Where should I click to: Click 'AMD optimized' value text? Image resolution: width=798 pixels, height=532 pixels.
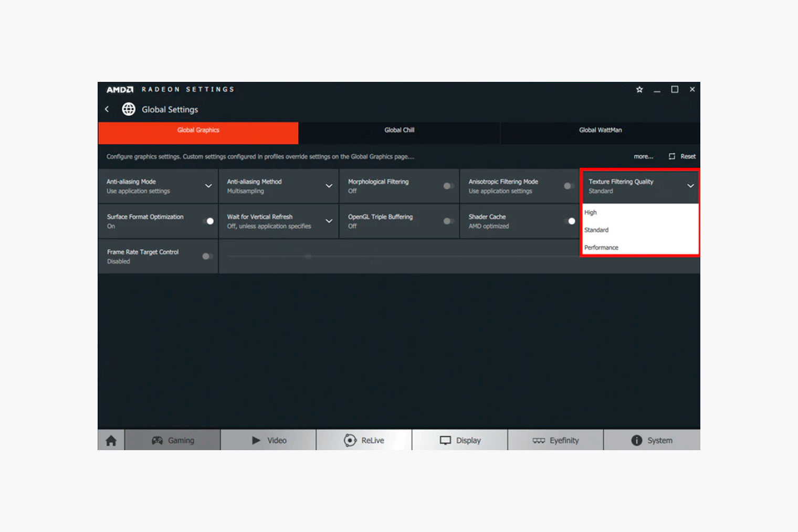pos(488,226)
